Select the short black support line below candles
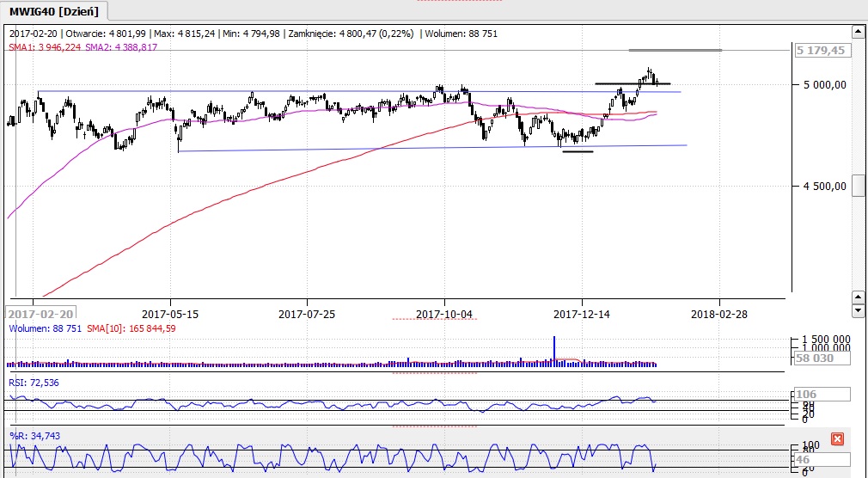The width and height of the screenshot is (868, 478). coord(577,152)
